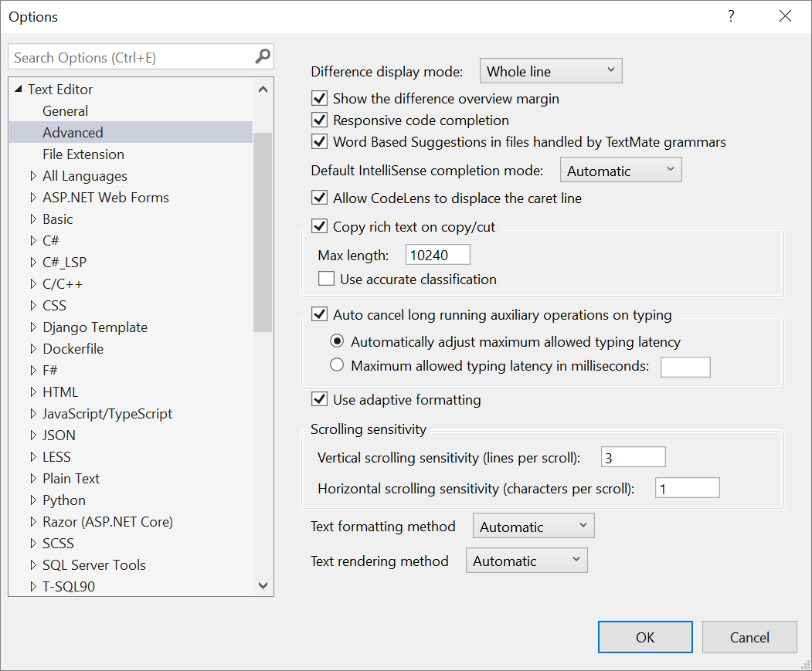Image resolution: width=812 pixels, height=671 pixels.
Task: Enable Use accurate classification
Action: [326, 279]
